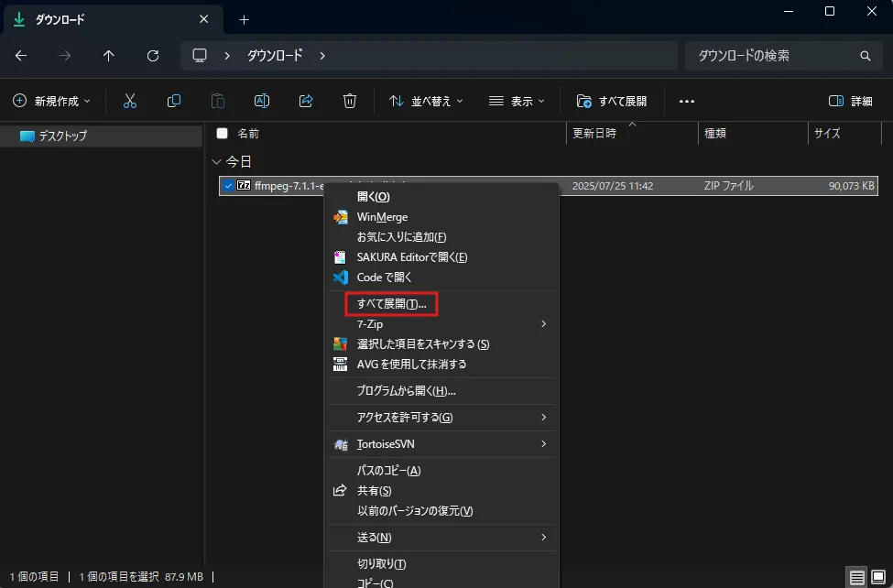Click すべて展開 toolbar button
Screen dimensions: 893x588
click(x=612, y=101)
